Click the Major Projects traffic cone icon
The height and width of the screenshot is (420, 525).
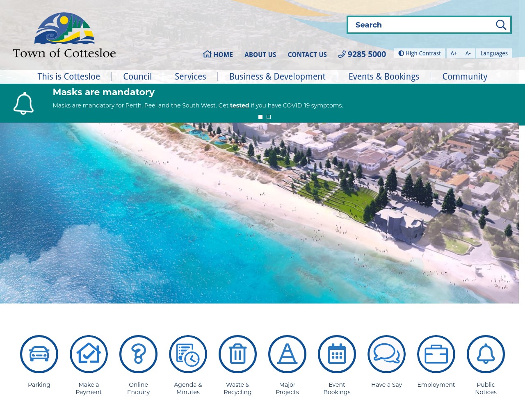pyautogui.click(x=287, y=354)
